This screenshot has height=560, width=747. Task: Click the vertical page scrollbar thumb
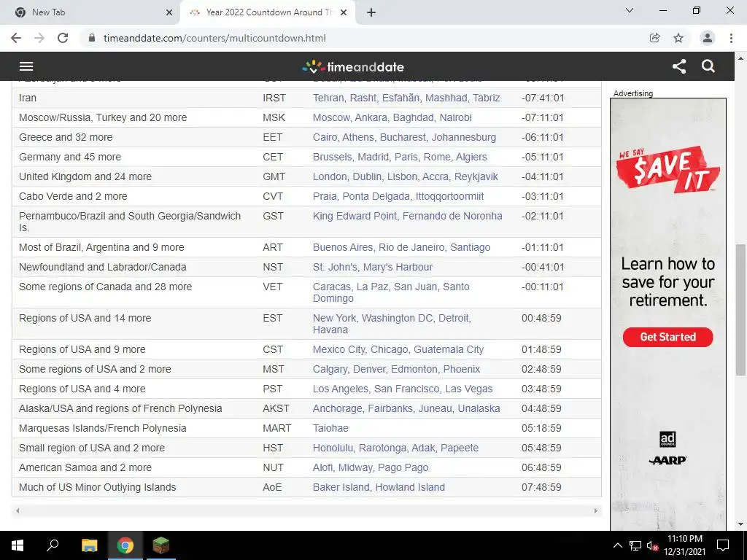(x=741, y=309)
